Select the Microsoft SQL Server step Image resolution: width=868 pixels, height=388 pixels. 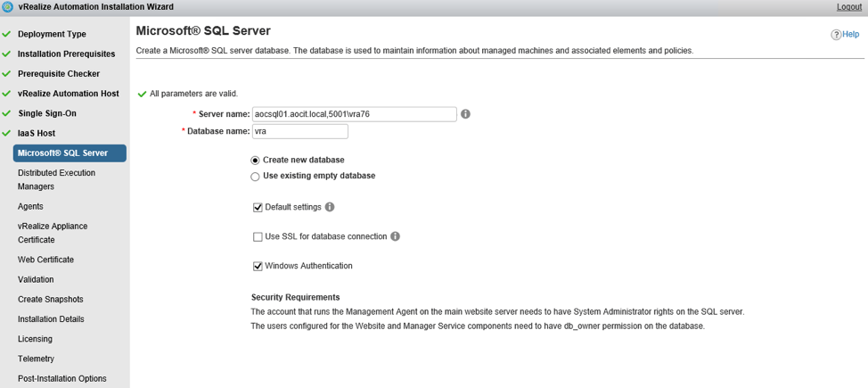70,153
